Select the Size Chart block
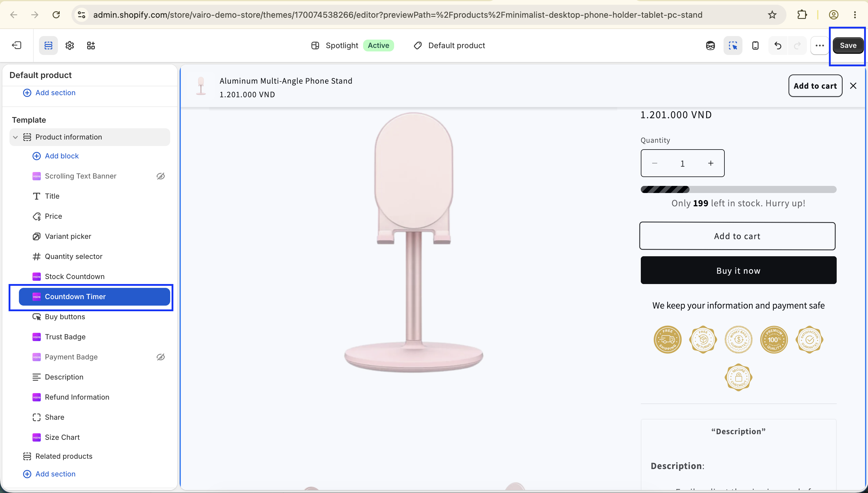868x493 pixels. (x=95, y=437)
